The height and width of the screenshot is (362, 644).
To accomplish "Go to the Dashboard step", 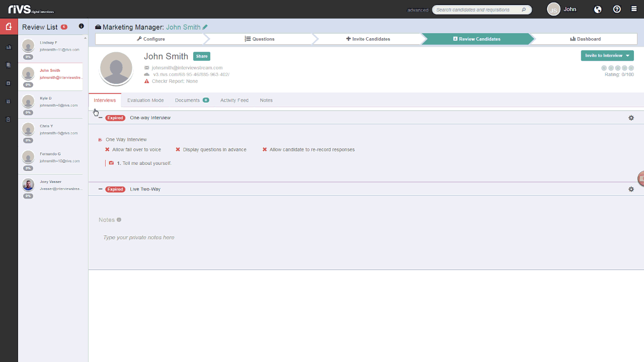I will tap(585, 39).
